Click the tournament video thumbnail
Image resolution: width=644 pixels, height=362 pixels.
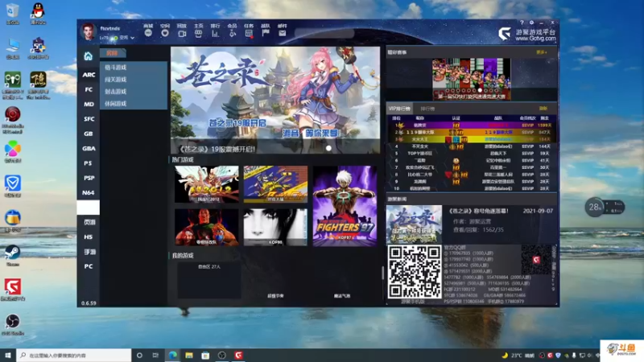tap(471, 79)
